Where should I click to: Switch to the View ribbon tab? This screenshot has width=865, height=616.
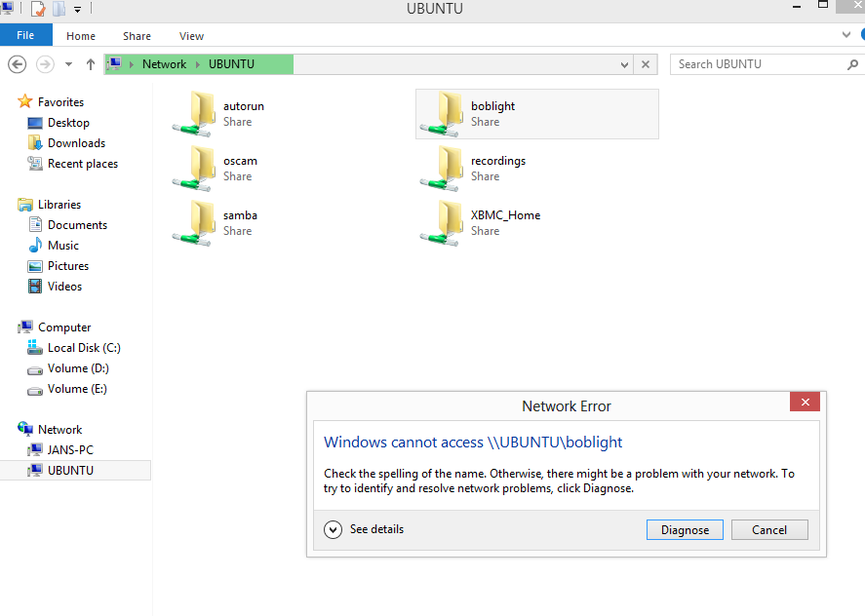coord(191,36)
